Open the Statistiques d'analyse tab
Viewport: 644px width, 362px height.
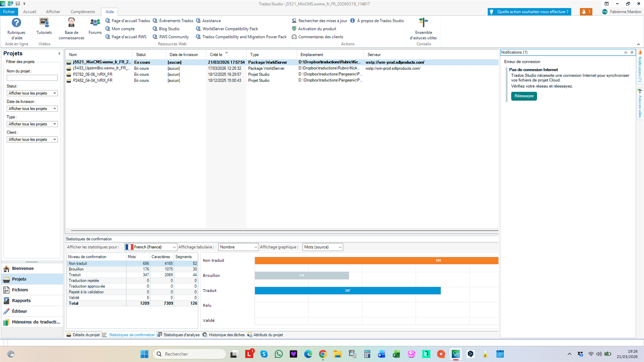[x=181, y=335]
